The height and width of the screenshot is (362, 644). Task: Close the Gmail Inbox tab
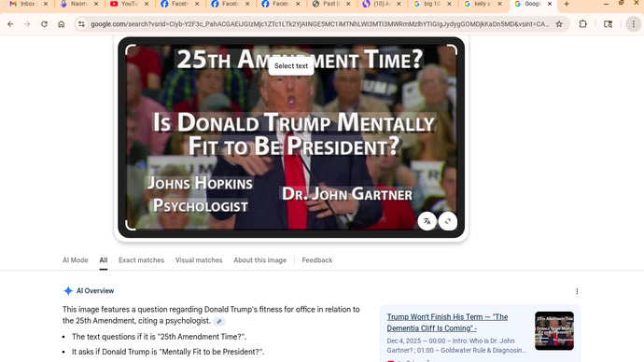tap(46, 4)
